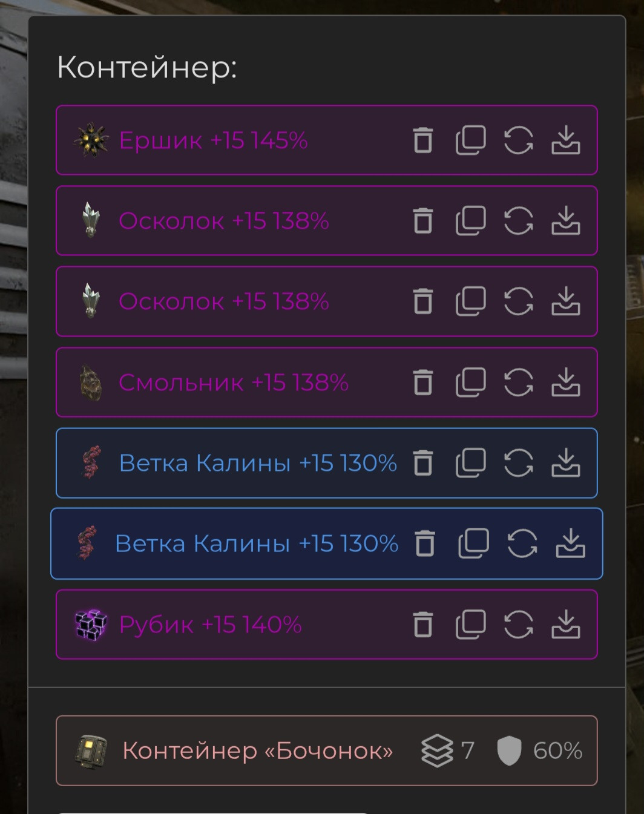Select the Смольник +15 138% label
The height and width of the screenshot is (814, 644).
233,382
